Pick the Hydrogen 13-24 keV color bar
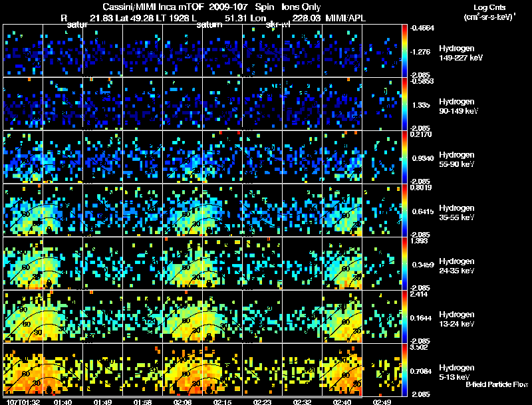 point(404,317)
